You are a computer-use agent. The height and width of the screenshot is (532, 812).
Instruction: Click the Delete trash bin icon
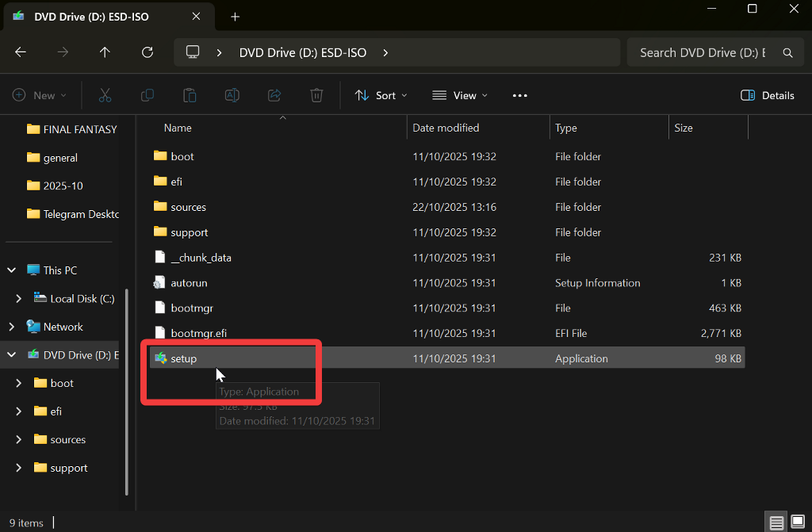[x=316, y=95]
